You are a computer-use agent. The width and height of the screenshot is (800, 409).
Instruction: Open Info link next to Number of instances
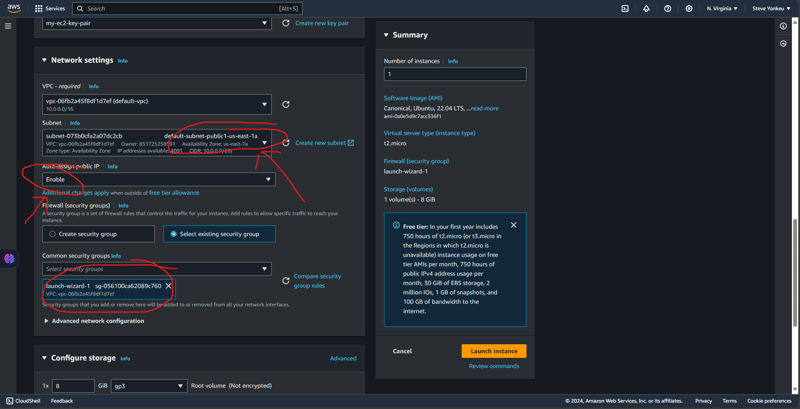coord(453,61)
